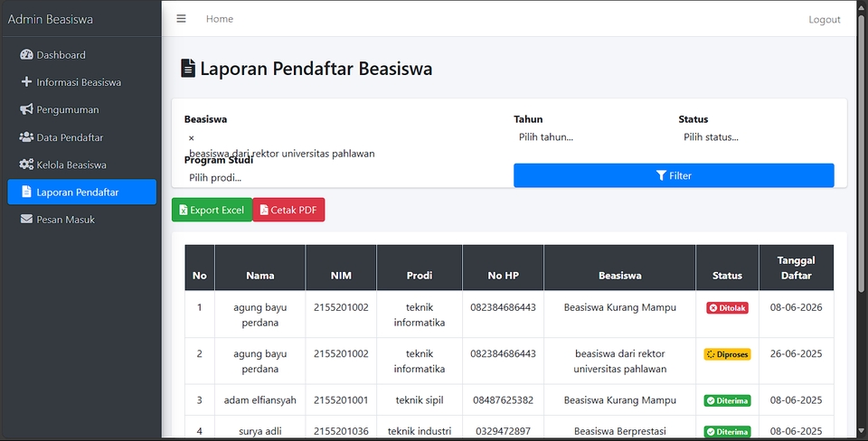Click the Kelola Beasiswa gears icon
The width and height of the screenshot is (868, 441).
[x=26, y=164]
